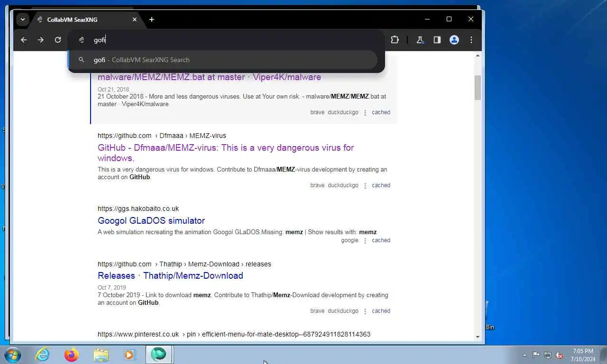
Task: Reload the page with the refresh icon
Action: click(58, 40)
